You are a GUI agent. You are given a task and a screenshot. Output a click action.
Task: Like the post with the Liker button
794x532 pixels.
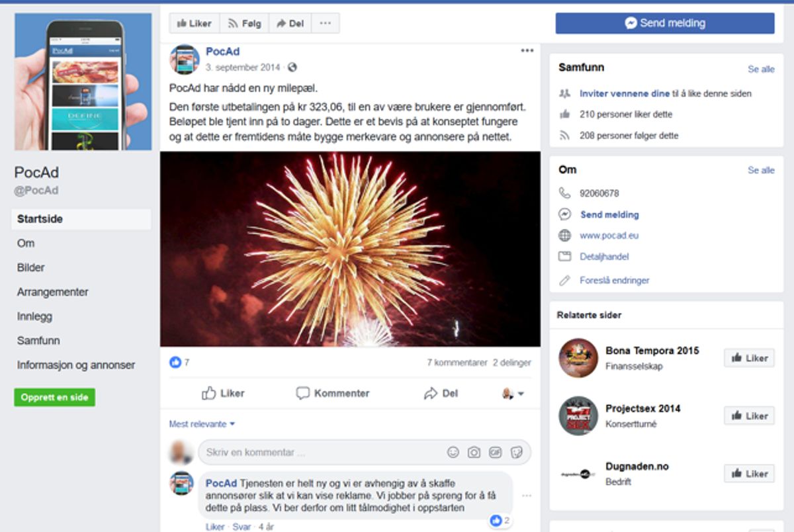[223, 394]
